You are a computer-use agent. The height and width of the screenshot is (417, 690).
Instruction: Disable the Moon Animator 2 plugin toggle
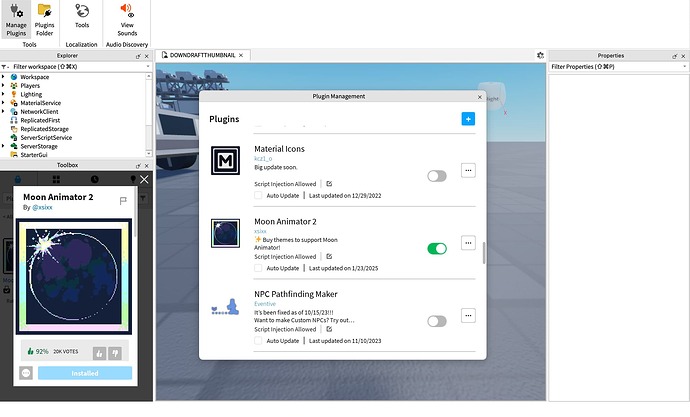tap(437, 249)
